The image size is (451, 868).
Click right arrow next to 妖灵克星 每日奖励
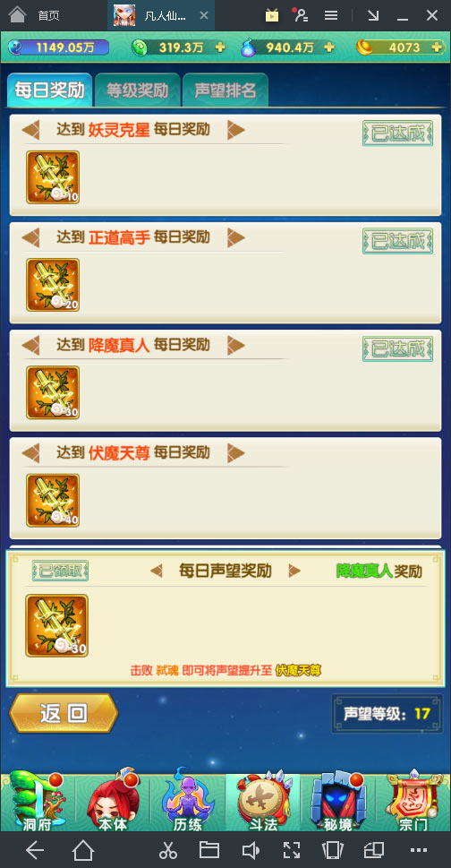tap(236, 130)
